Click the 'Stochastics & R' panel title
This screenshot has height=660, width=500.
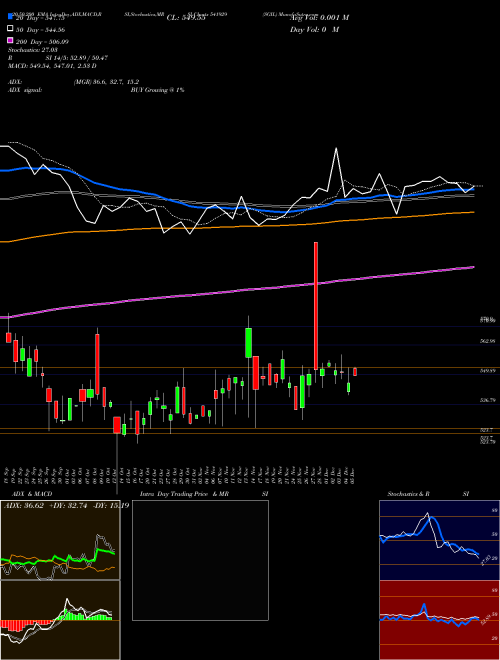tap(409, 494)
